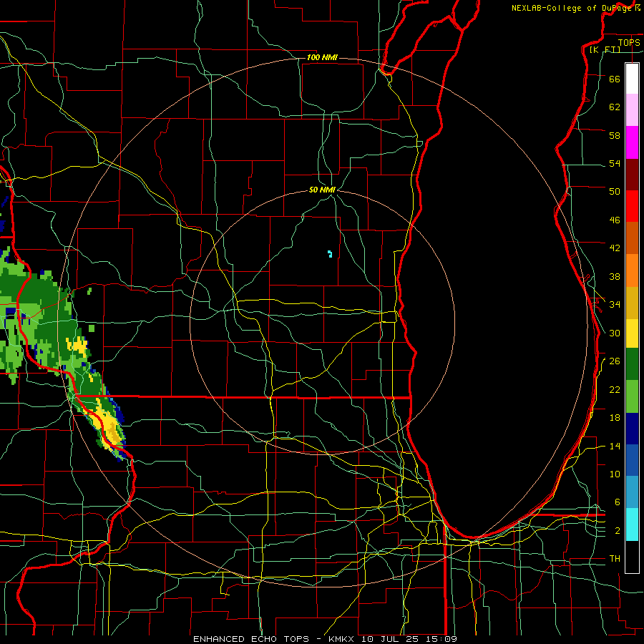Click the "38" legend label
Screen dimensions: 644x644
tap(615, 276)
